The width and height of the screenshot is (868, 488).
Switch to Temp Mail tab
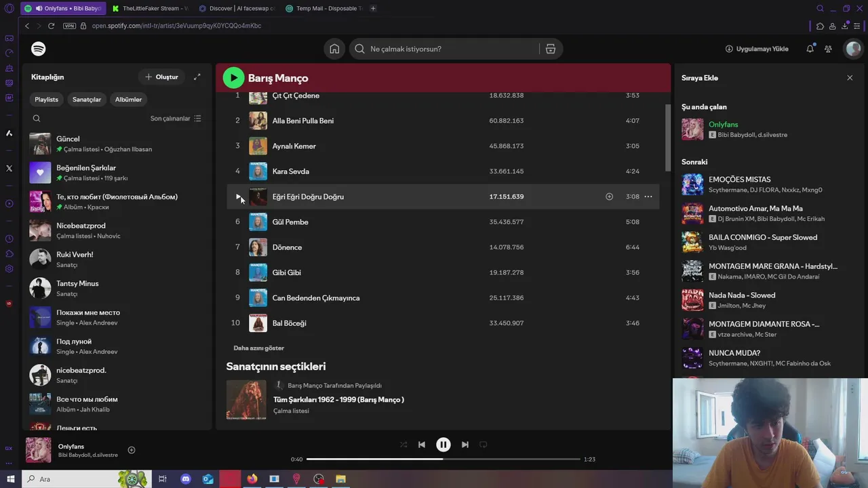(x=323, y=8)
